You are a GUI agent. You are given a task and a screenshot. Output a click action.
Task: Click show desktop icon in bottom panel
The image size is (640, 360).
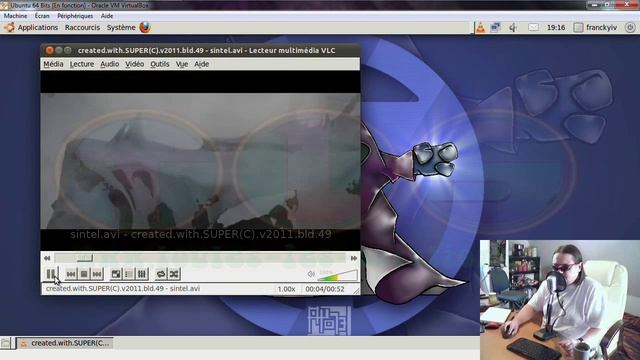click(x=5, y=343)
